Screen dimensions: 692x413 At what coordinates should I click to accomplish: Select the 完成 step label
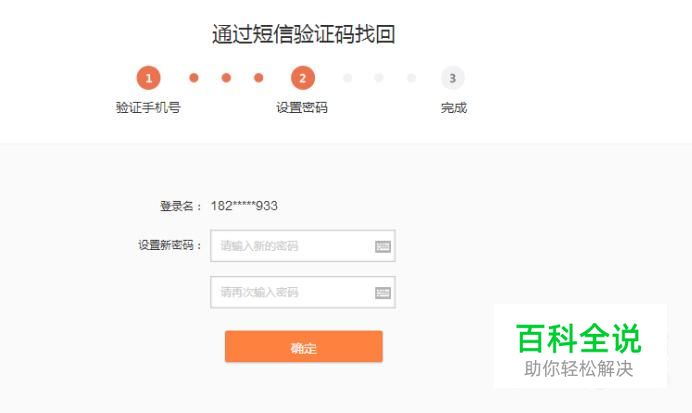[454, 108]
